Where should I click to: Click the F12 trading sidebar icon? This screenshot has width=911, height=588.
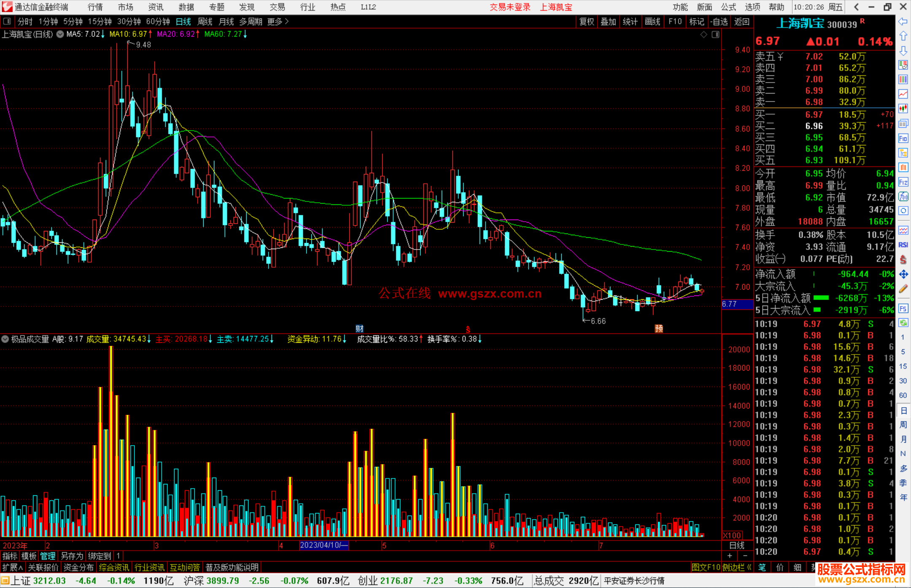pos(903,182)
